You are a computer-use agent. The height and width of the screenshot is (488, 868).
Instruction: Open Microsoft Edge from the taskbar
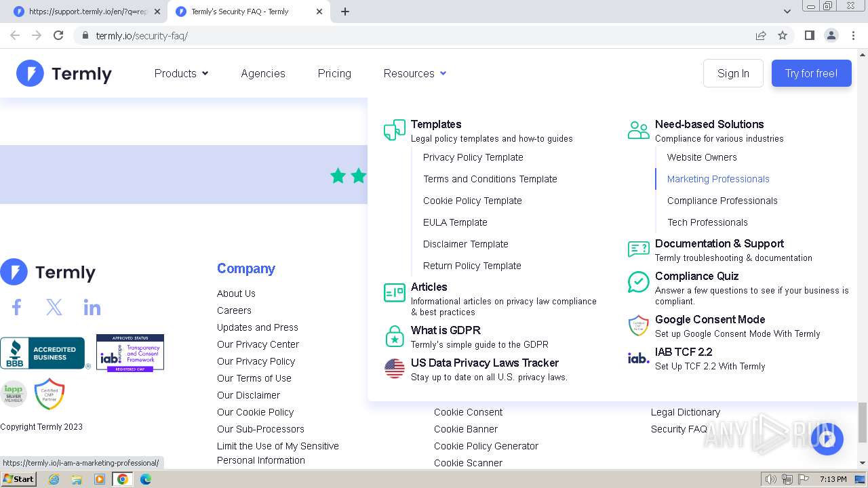146,479
